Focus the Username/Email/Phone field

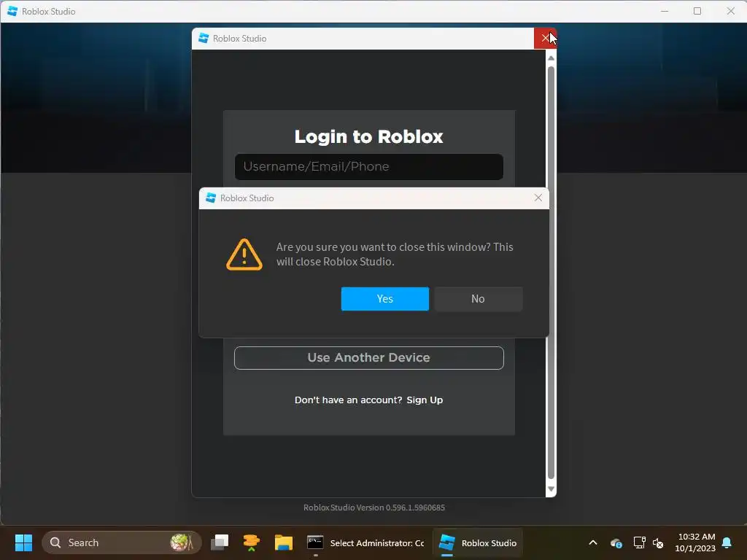pyautogui.click(x=368, y=167)
